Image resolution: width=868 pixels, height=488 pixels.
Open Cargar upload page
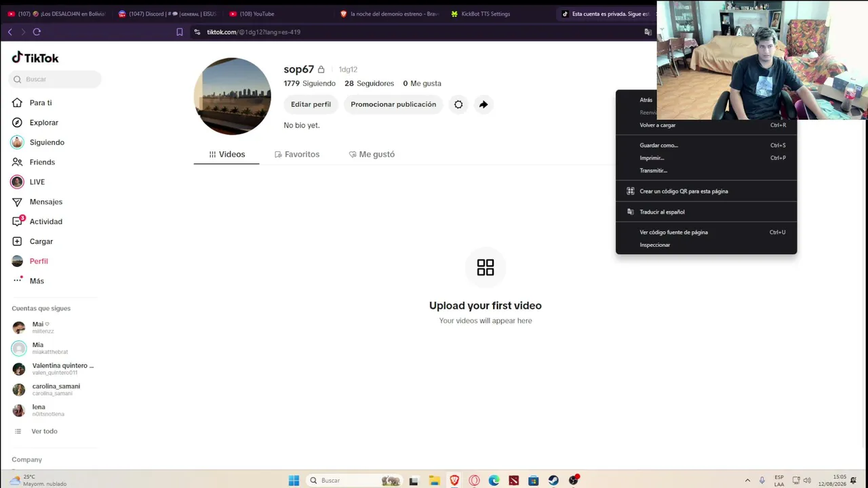41,241
